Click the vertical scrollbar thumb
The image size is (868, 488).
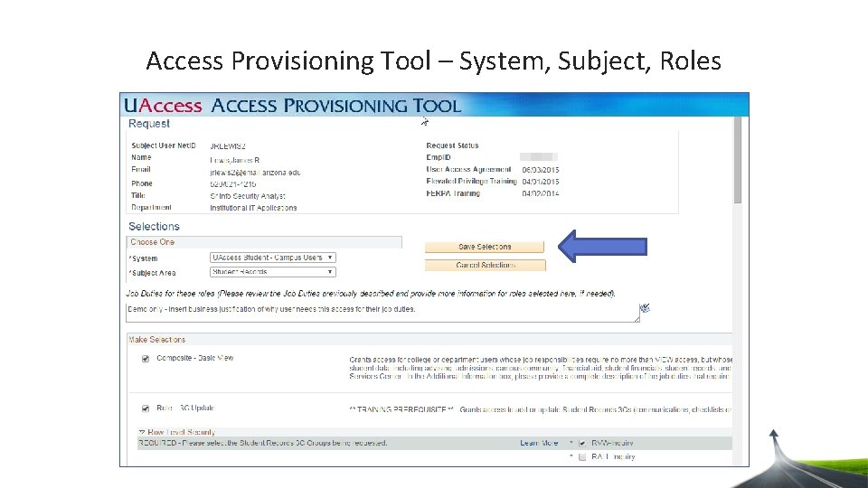pos(738,161)
